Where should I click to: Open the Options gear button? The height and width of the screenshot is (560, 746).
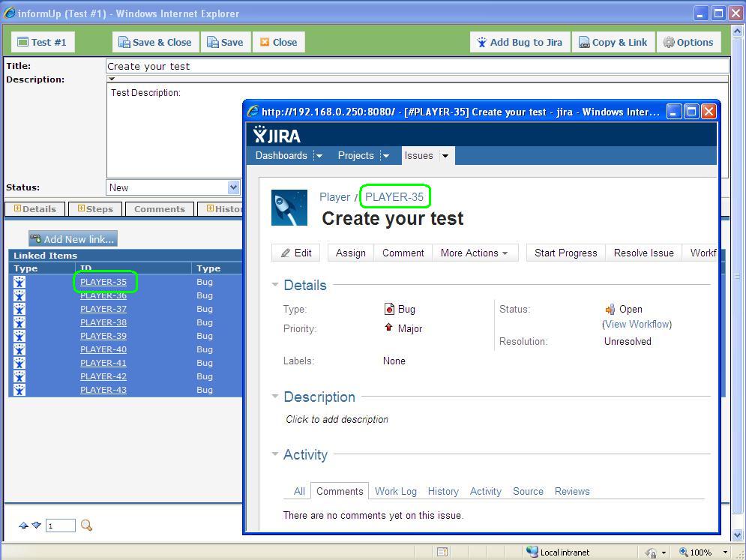coord(688,42)
